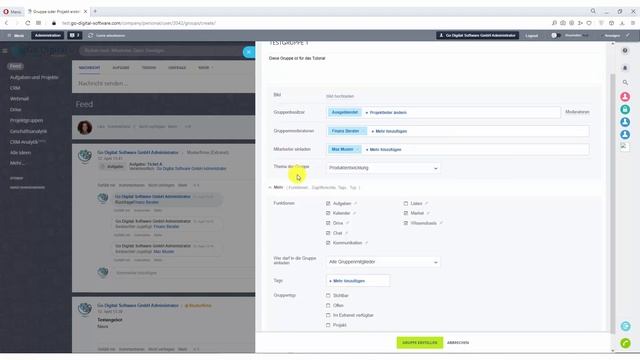This screenshot has width=640, height=360.
Task: Open the teal avatar in right sidebar
Action: coord(625,109)
